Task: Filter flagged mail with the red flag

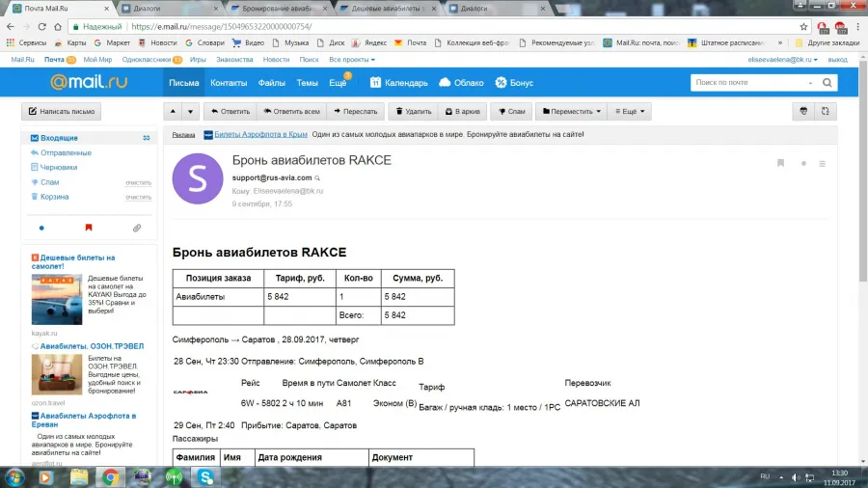Action: pos(89,228)
